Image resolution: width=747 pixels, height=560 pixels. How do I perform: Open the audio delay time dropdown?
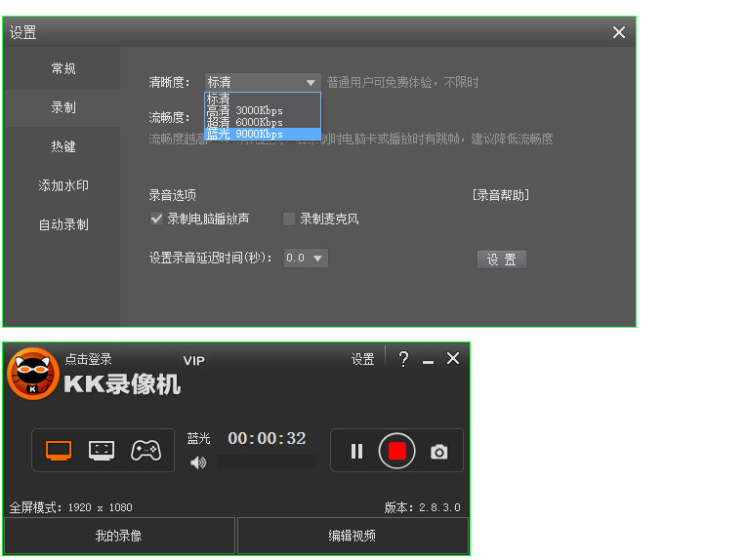pyautogui.click(x=306, y=258)
